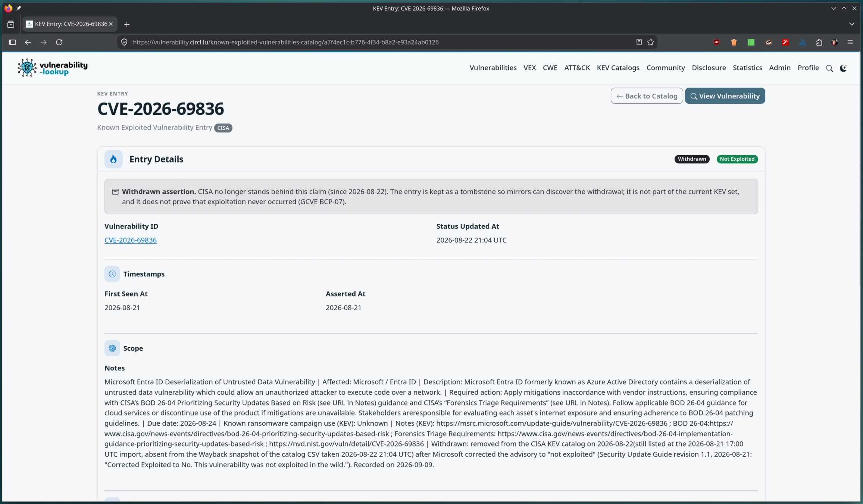Open the uBlock Origin extension icon

pos(716,42)
